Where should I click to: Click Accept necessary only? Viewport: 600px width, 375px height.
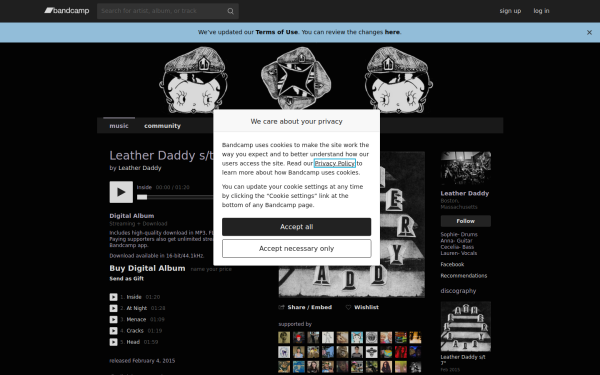(297, 248)
